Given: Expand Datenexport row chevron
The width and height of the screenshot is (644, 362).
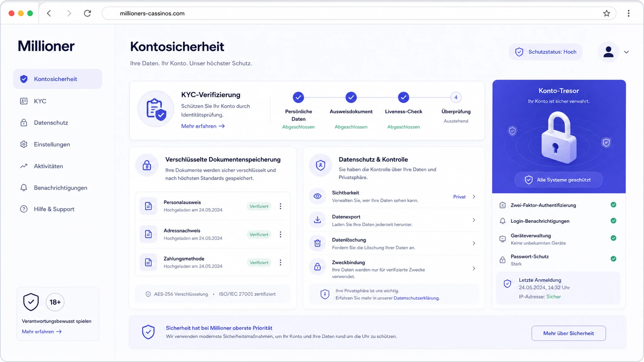Looking at the screenshot, I should click(474, 220).
